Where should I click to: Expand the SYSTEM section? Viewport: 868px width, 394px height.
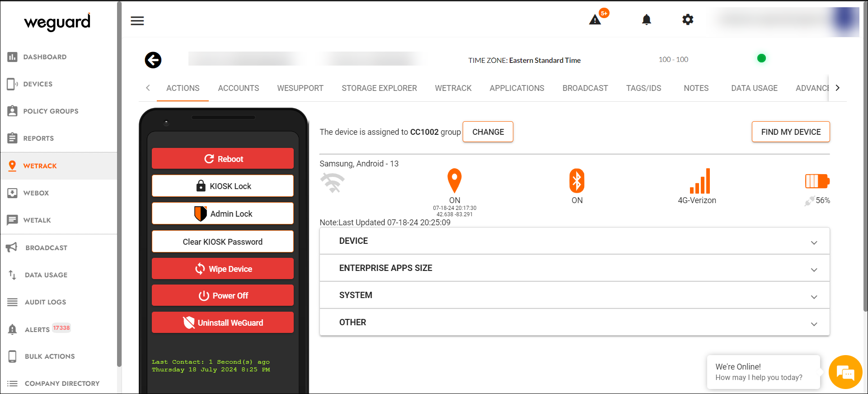tap(575, 295)
